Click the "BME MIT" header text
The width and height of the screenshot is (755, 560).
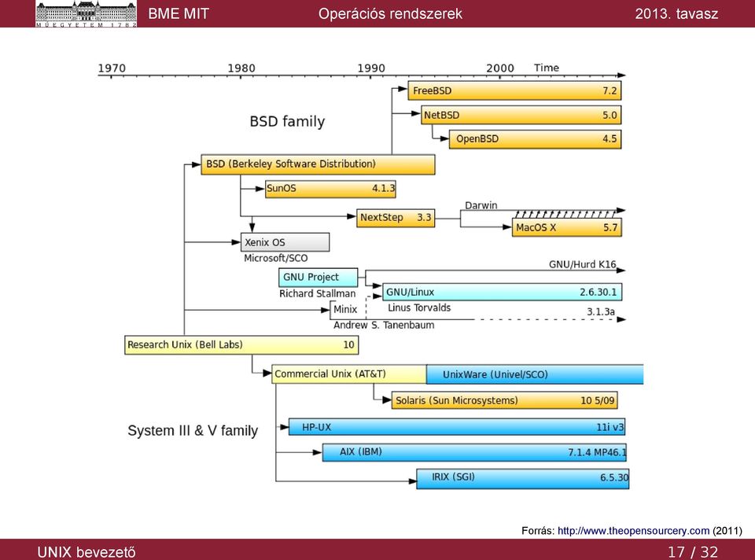coord(179,13)
